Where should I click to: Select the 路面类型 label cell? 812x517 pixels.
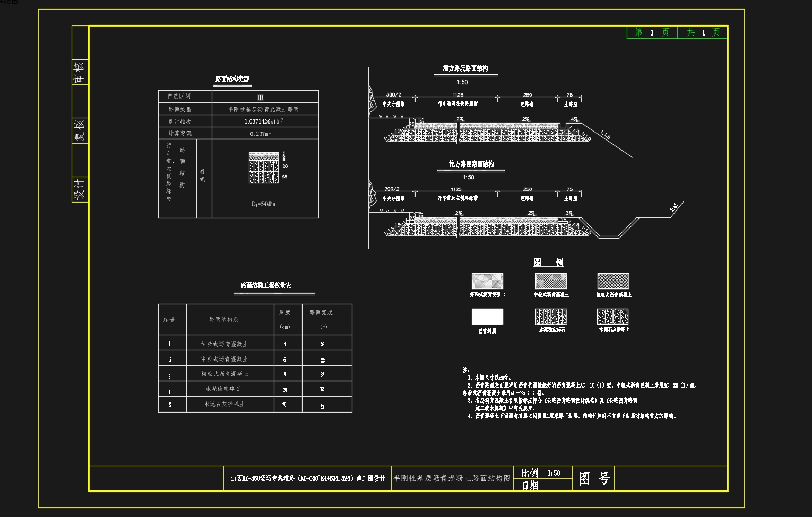[x=185, y=109]
